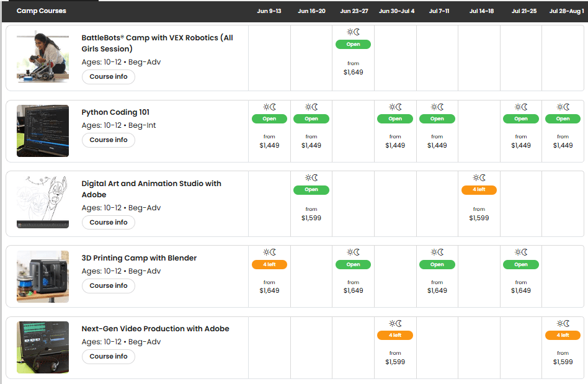This screenshot has height=384, width=588.
Task: Click day/night icon for 3D Printing Jul 21-25
Action: pyautogui.click(x=521, y=252)
